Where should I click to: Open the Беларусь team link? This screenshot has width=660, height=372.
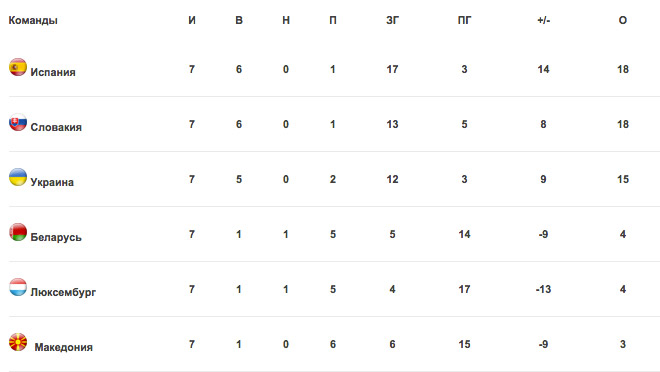coord(56,237)
